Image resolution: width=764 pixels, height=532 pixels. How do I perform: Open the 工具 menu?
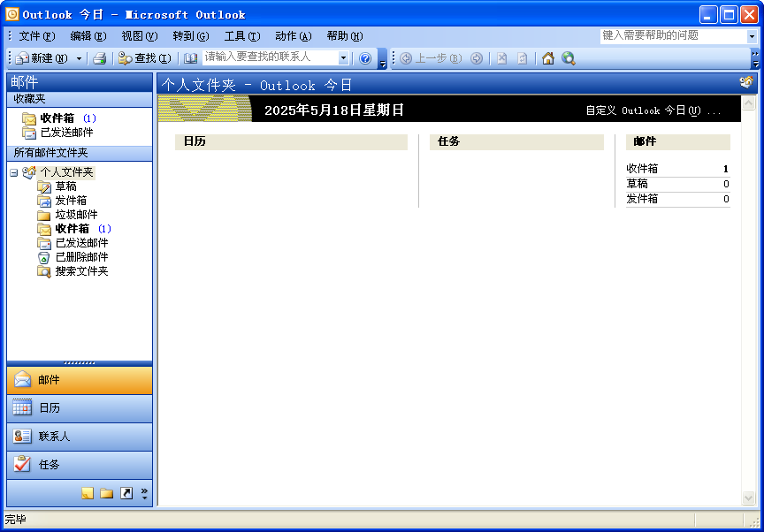(242, 36)
